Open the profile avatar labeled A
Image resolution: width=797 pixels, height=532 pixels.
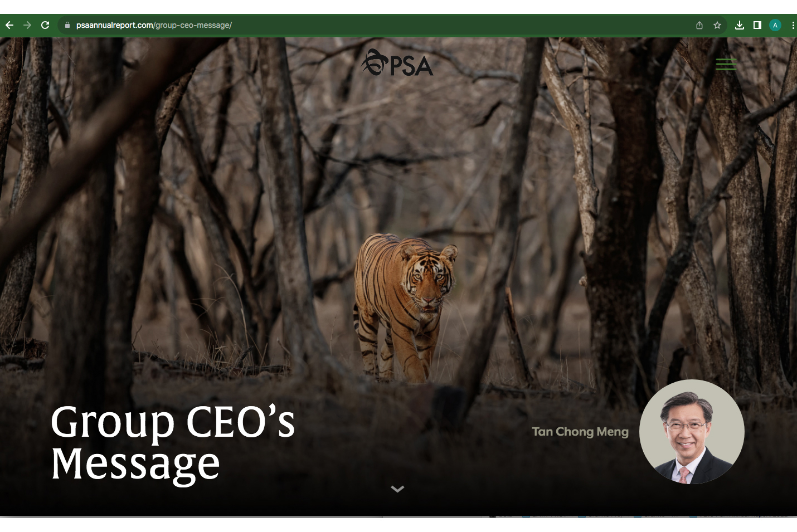[775, 25]
